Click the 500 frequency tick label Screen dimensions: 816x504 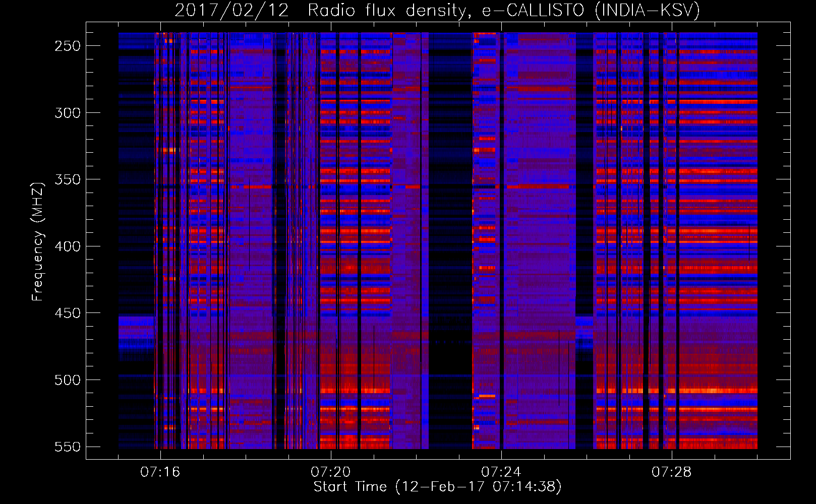click(68, 380)
